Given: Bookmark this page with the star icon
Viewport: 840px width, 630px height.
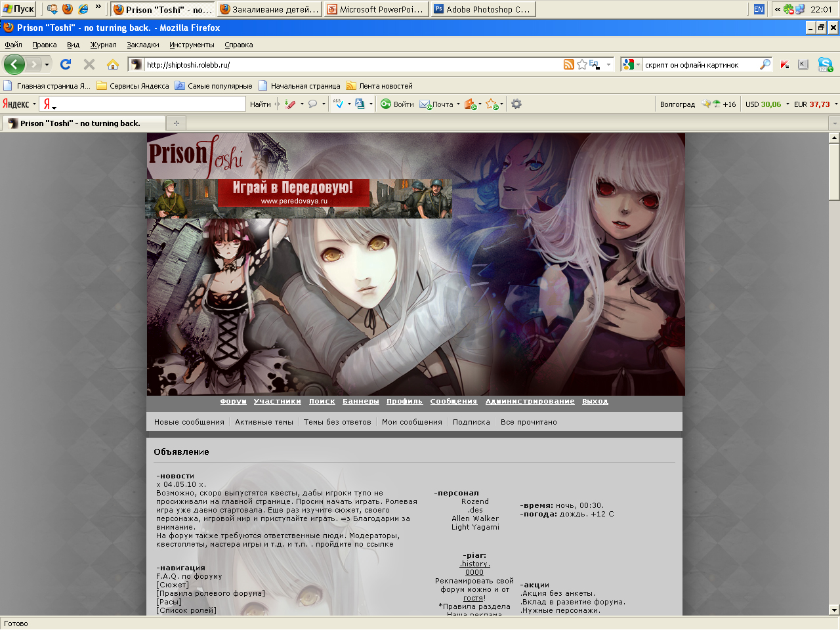Looking at the screenshot, I should click(581, 64).
